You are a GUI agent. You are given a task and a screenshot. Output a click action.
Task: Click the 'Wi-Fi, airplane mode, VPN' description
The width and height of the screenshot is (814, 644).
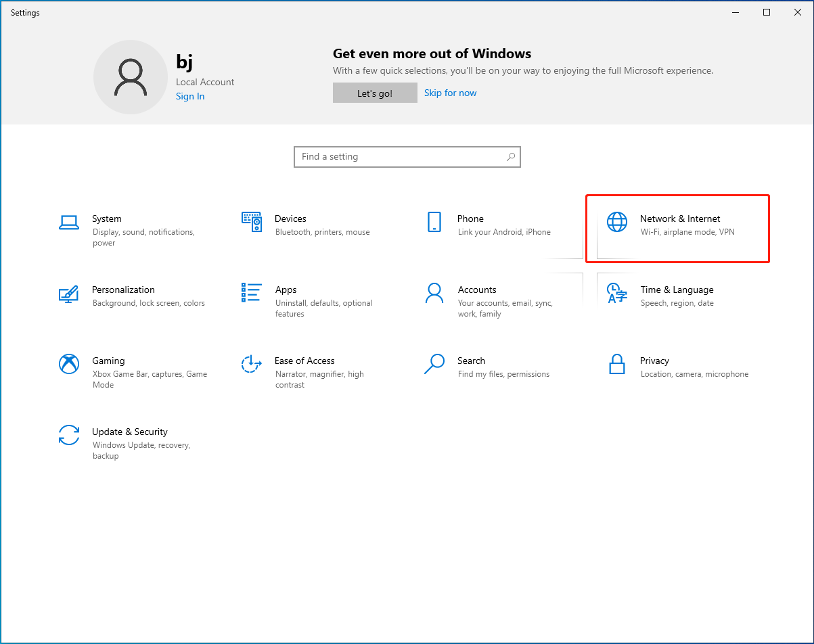tap(687, 233)
